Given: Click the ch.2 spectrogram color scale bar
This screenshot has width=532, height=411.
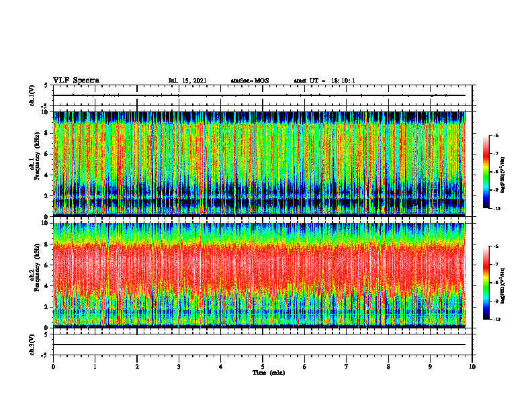Looking at the screenshot, I should tap(486, 283).
